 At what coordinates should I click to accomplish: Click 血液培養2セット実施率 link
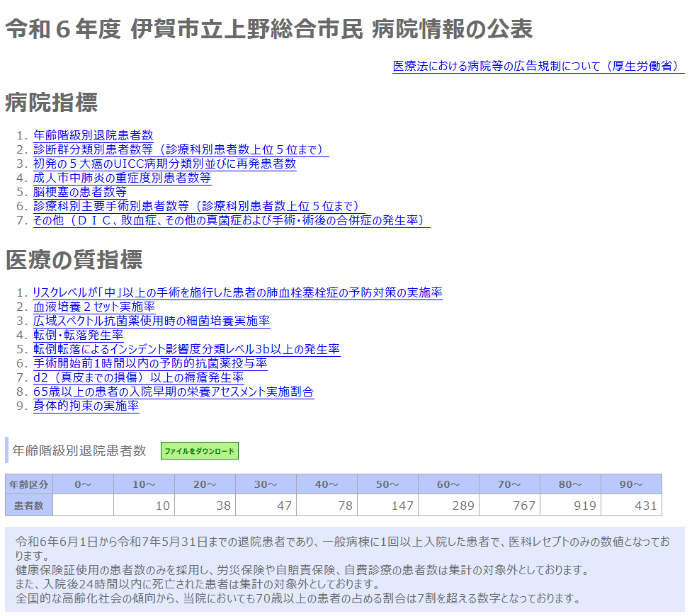coord(94,307)
